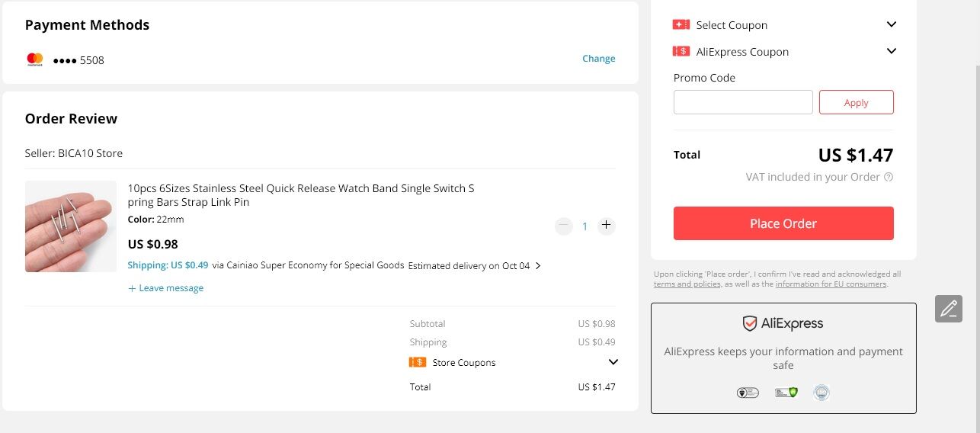Expand the Store Coupons chevron
This screenshot has height=433, width=980.
[x=613, y=362]
